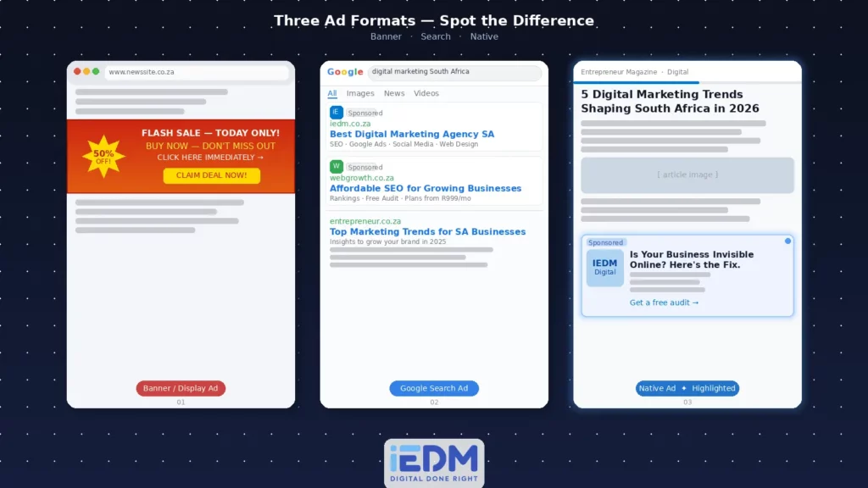Image resolution: width=868 pixels, height=488 pixels.
Task: Click the green maximize dot in browser mockup
Action: (96, 71)
